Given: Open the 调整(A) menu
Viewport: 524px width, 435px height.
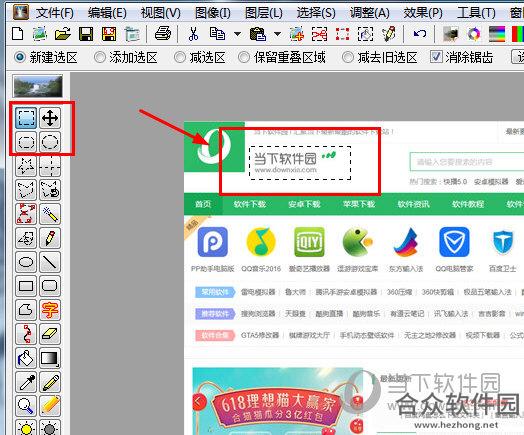Looking at the screenshot, I should tap(370, 13).
